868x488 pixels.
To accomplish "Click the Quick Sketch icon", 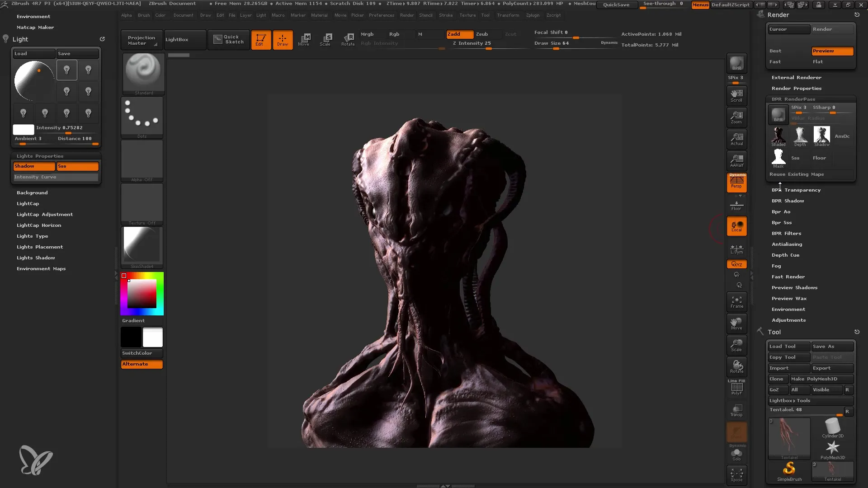I will (x=229, y=40).
